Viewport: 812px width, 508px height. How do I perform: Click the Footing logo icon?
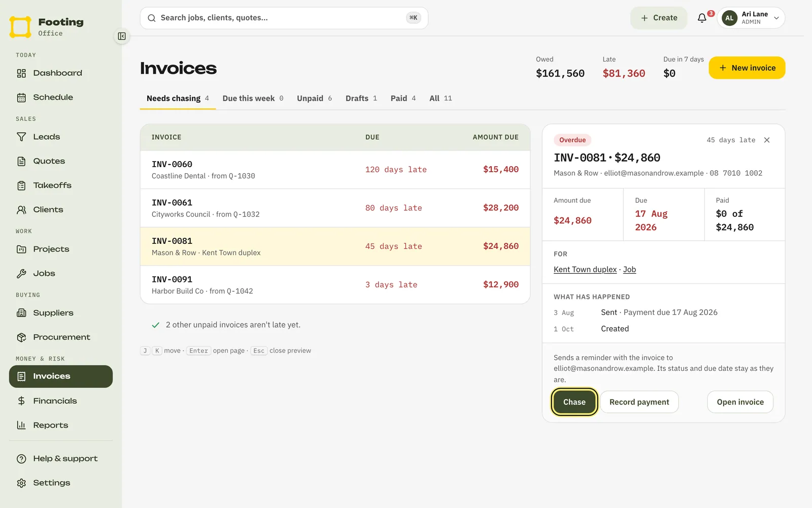point(20,27)
